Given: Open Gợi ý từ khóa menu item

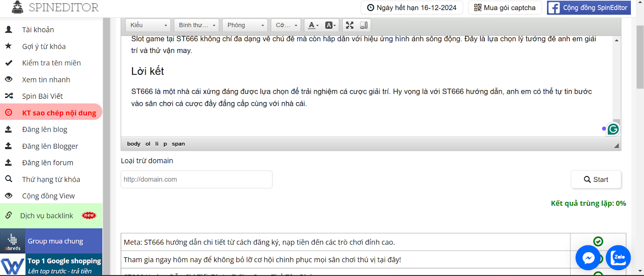Looking at the screenshot, I should coord(44,46).
